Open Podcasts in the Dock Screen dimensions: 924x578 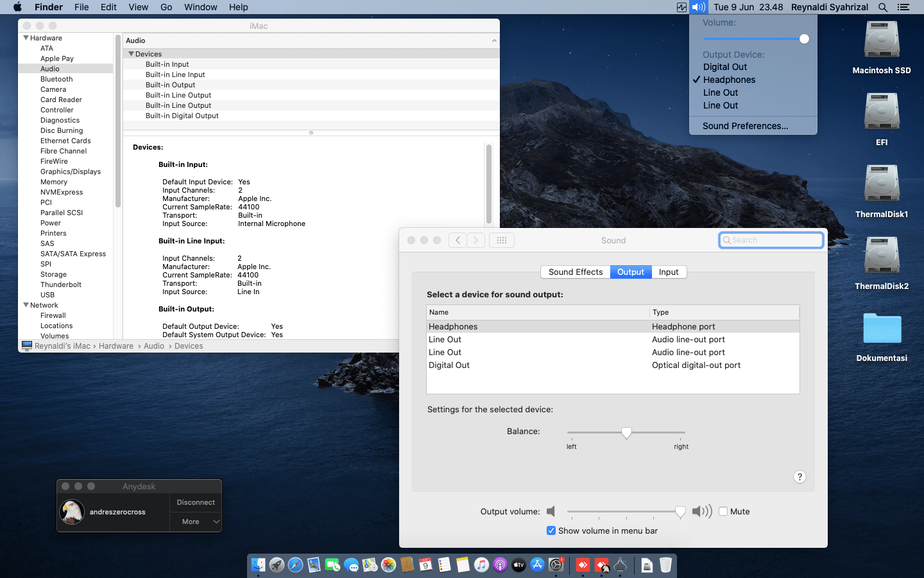(x=500, y=565)
